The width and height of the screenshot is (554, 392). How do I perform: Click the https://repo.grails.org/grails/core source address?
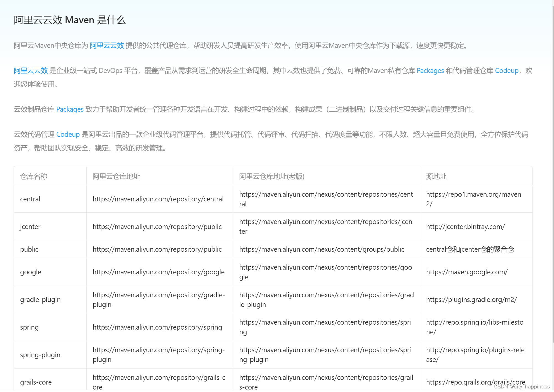tap(476, 382)
